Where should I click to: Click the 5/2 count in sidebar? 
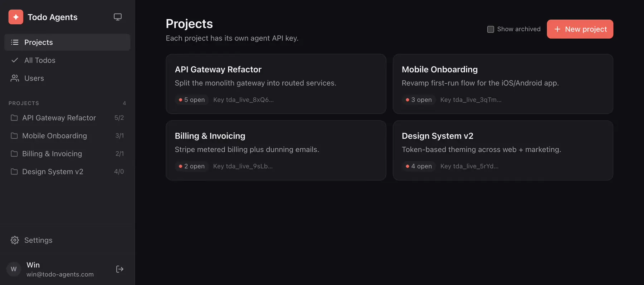coord(119,118)
